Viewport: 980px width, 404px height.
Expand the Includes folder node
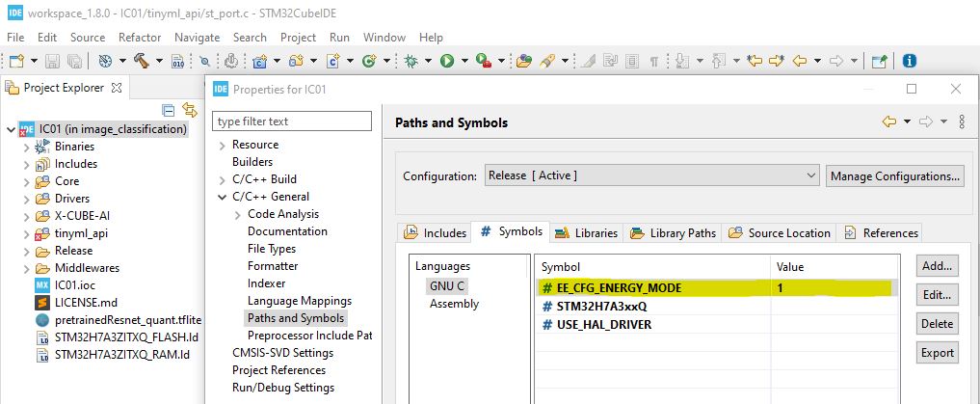point(26,165)
